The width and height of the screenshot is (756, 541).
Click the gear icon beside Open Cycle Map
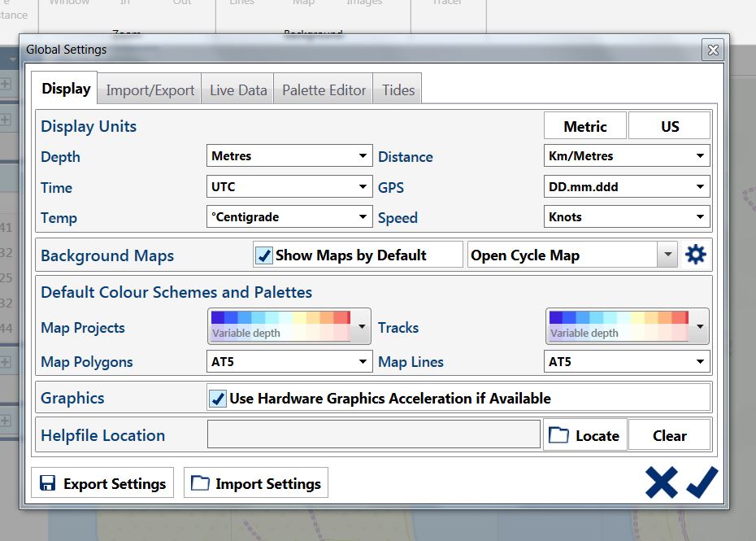pos(695,255)
